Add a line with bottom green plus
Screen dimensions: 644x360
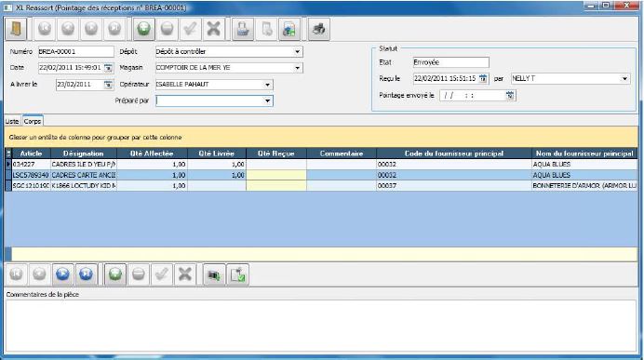click(115, 274)
